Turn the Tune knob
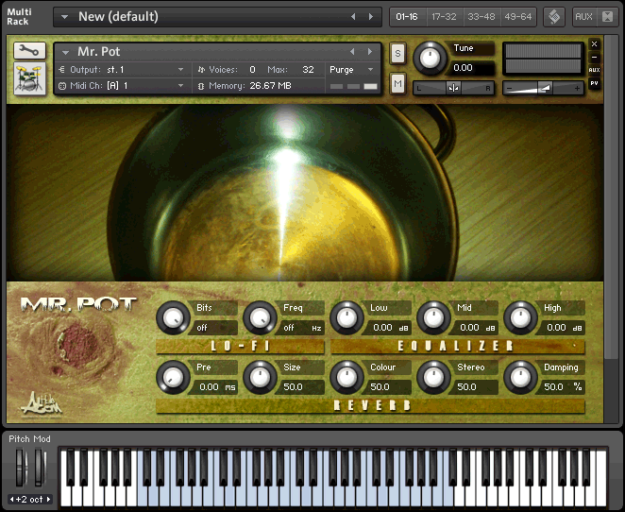The width and height of the screenshot is (625, 512). [x=430, y=59]
